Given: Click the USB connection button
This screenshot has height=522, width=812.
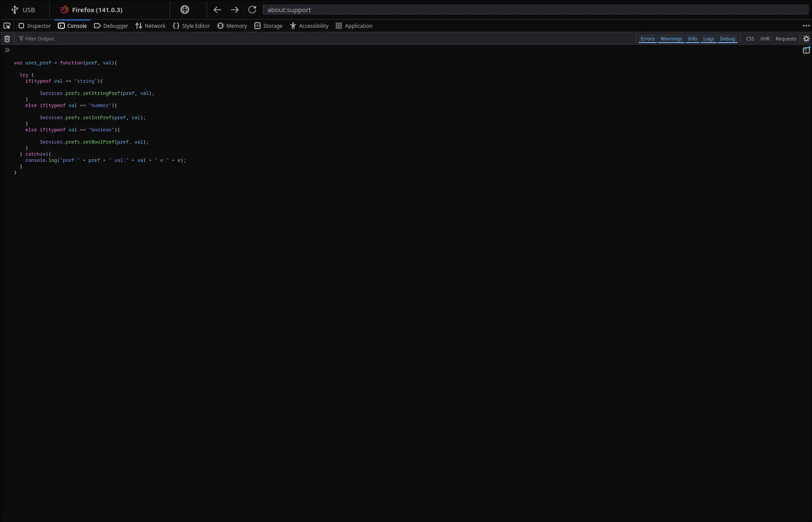Looking at the screenshot, I should pyautogui.click(x=23, y=10).
